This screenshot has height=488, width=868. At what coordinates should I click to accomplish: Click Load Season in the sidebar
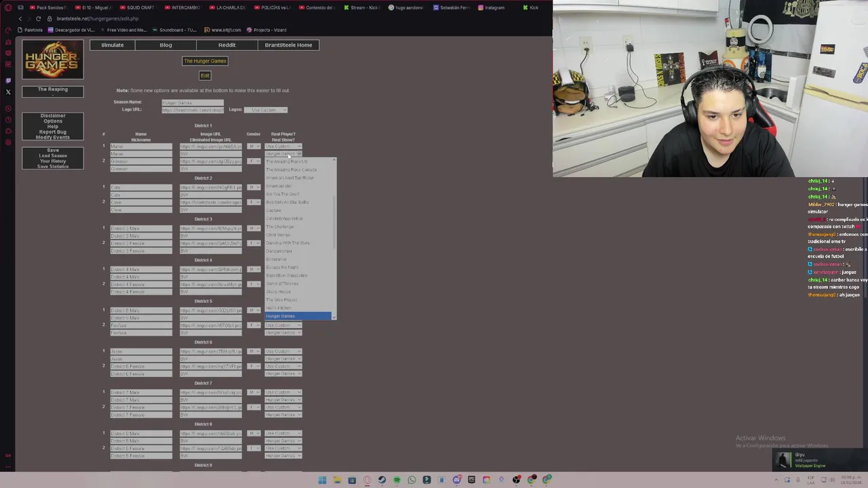53,156
